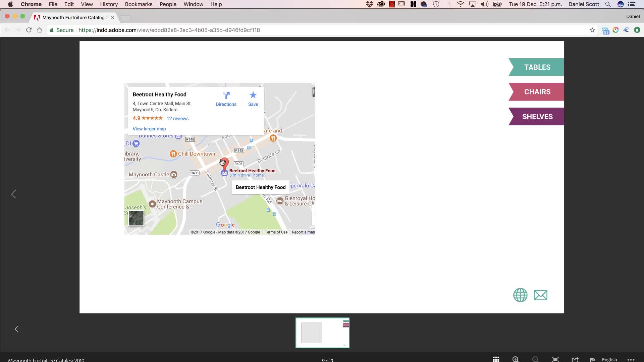
Task: Click the Chill Downtown restaurant marker
Action: [x=173, y=154]
